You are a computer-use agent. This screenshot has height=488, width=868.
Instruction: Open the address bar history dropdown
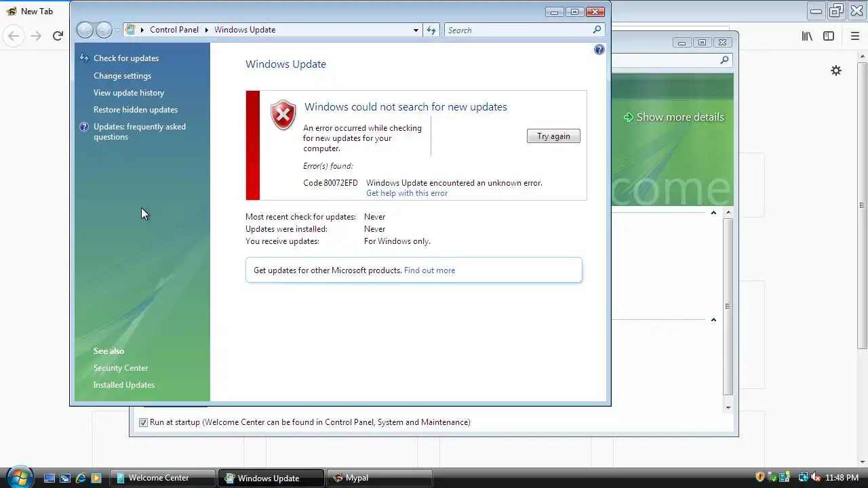coord(416,30)
